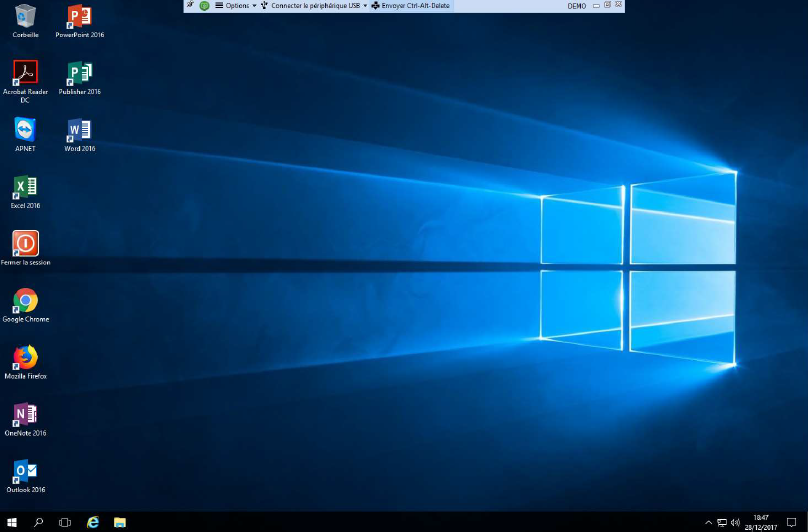Click the Outlook 2016 desktop icon
808x532 pixels.
tap(25, 476)
